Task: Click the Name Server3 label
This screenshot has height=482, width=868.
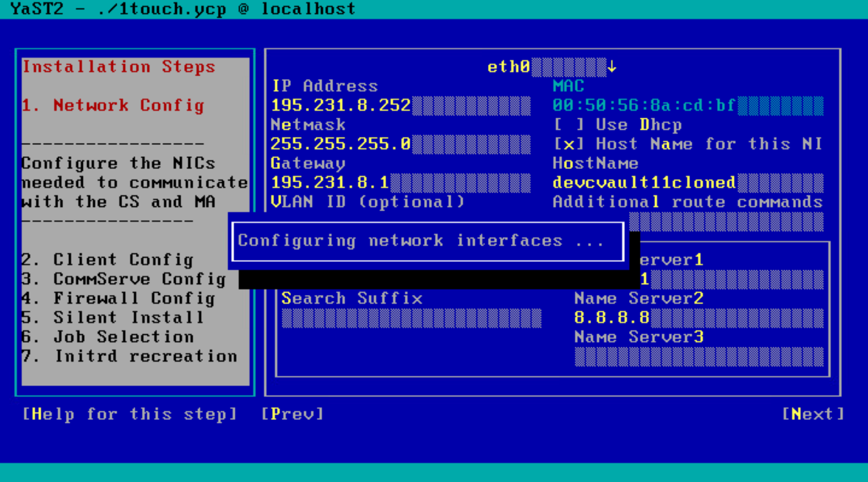Action: point(639,338)
